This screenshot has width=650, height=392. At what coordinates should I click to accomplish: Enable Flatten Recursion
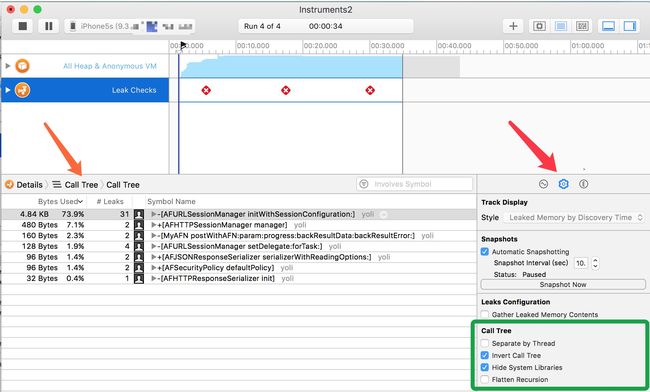tap(485, 380)
